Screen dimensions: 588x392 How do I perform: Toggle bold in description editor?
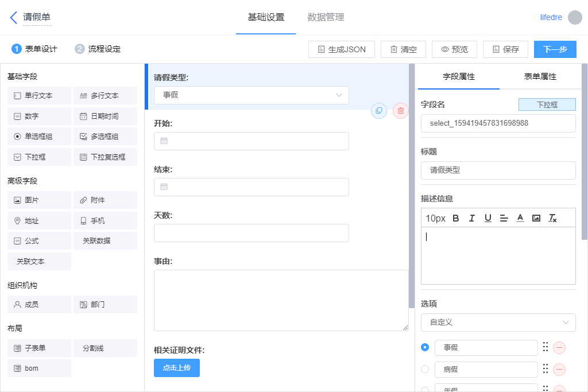[456, 218]
